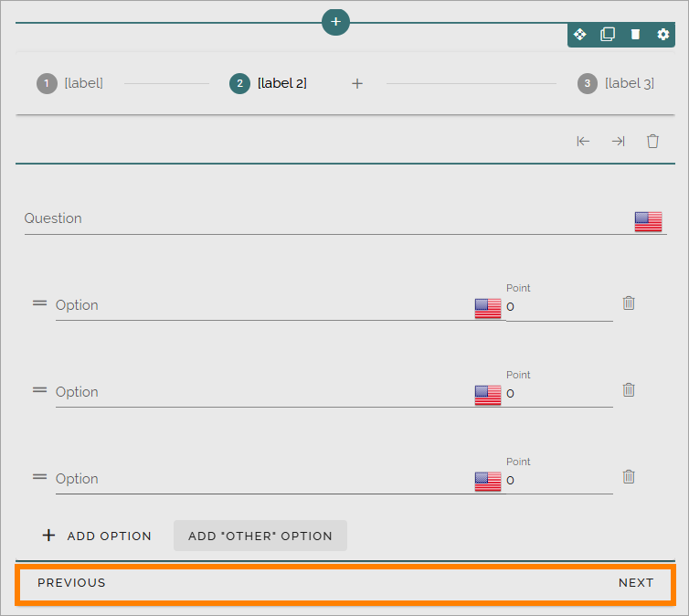The width and height of the screenshot is (689, 616).
Task: Click the US flag of the third Option
Action: coord(488,482)
